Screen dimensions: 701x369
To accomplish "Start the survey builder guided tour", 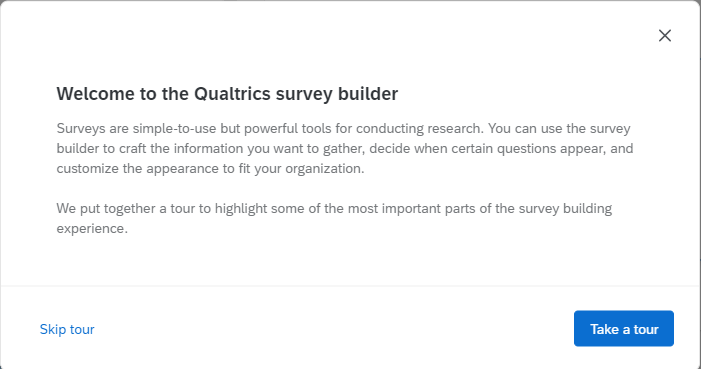I will (624, 329).
